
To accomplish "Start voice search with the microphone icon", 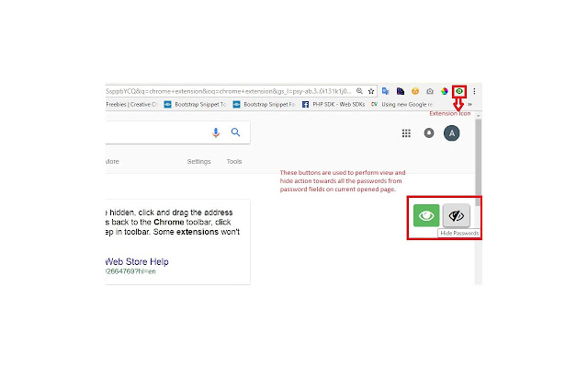I will [216, 132].
